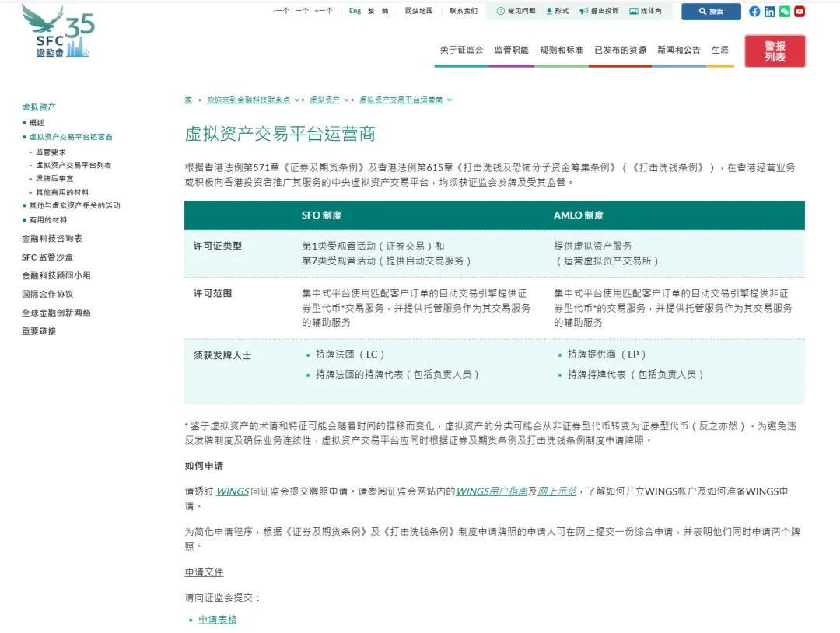The image size is (840, 633).
Task: Click the 搜索 search button
Action: [711, 12]
